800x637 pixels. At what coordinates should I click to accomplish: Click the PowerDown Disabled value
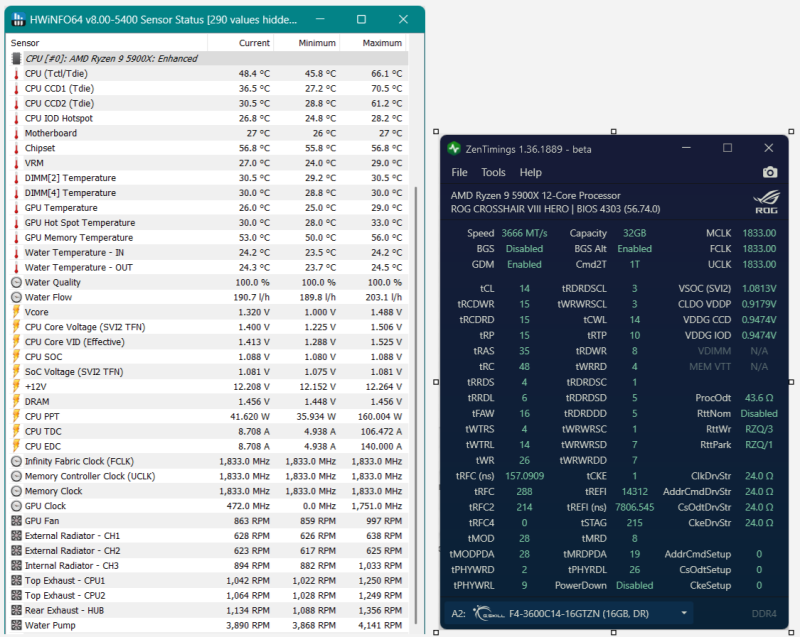coord(635,585)
